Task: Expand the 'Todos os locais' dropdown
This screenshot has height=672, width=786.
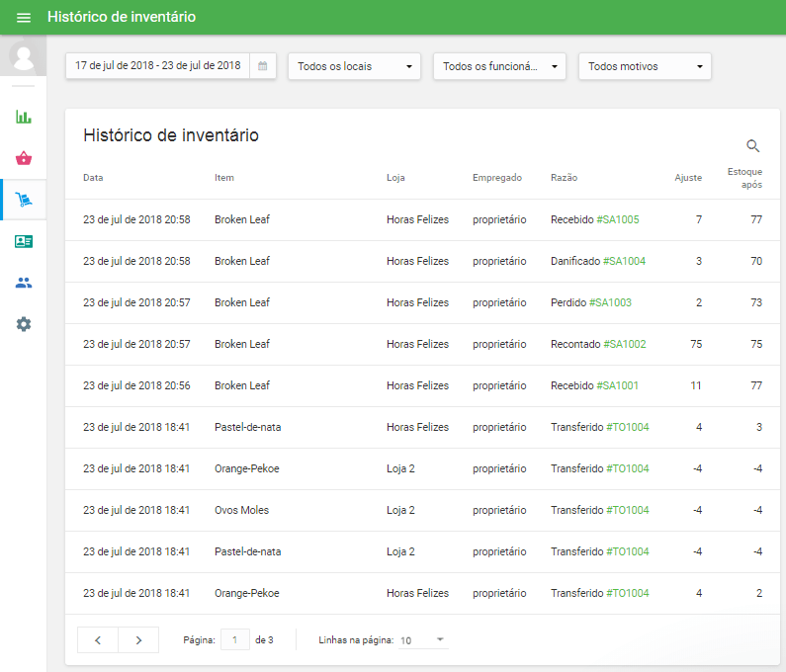Action: pos(354,66)
